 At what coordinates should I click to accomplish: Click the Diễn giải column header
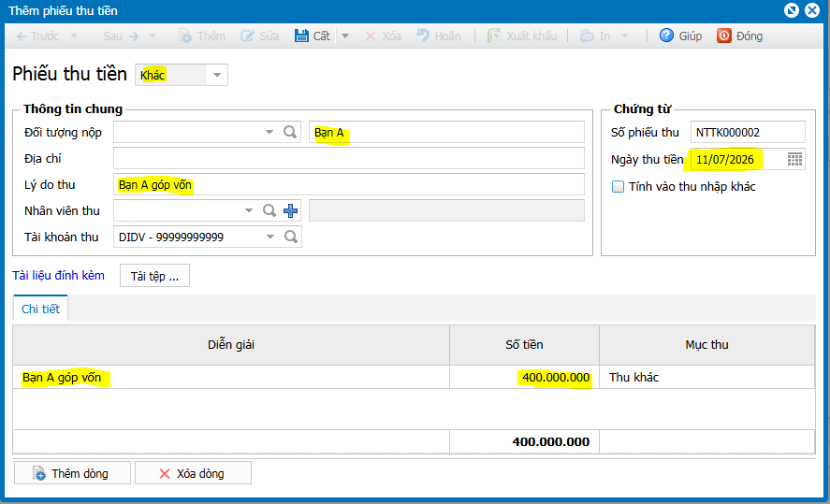click(231, 345)
